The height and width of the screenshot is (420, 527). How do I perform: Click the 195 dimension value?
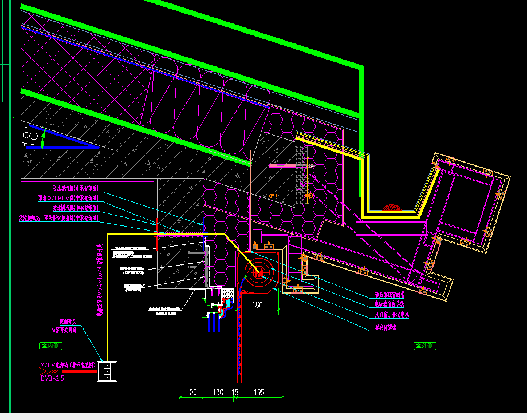(x=258, y=393)
